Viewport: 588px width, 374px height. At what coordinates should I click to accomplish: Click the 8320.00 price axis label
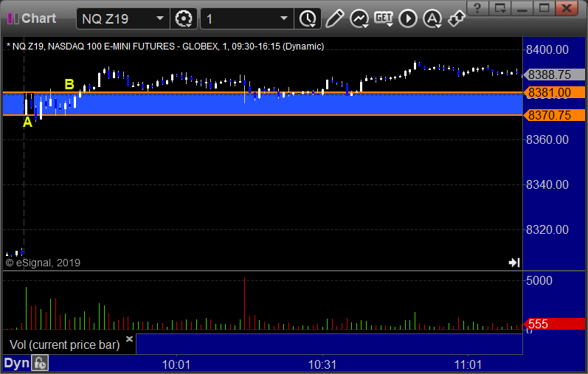coord(547,229)
